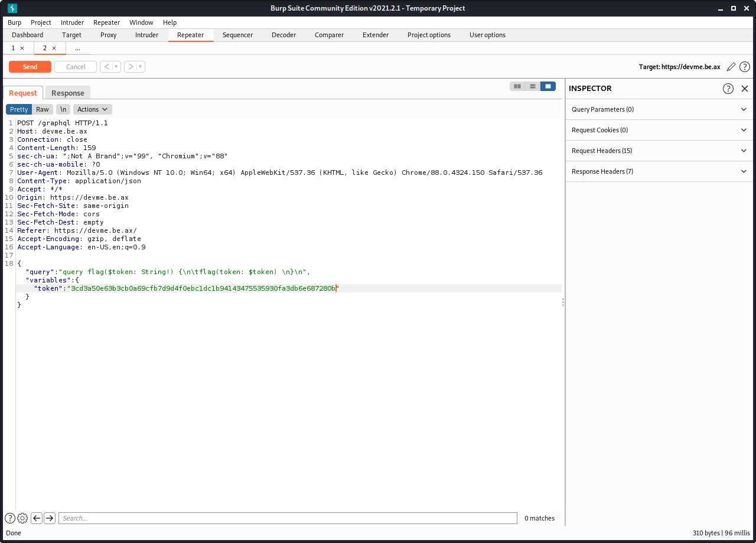Open the Help menu
756x543 pixels.
[x=170, y=22]
